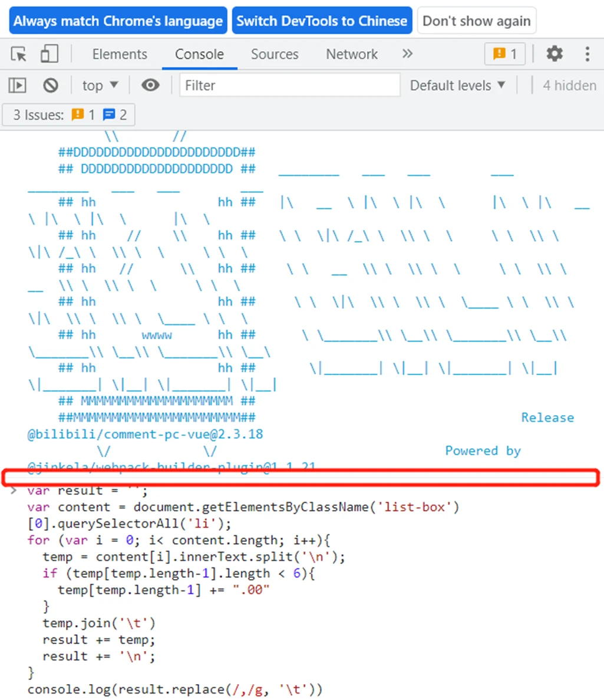The image size is (604, 700).
Task: Open the Network tab
Action: tap(352, 54)
